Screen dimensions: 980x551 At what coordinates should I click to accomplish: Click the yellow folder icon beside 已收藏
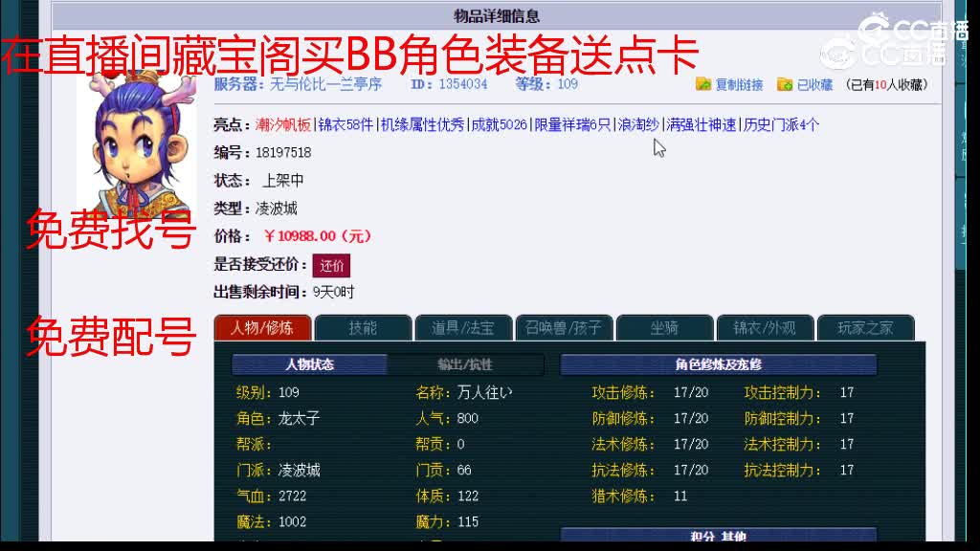pyautogui.click(x=785, y=84)
